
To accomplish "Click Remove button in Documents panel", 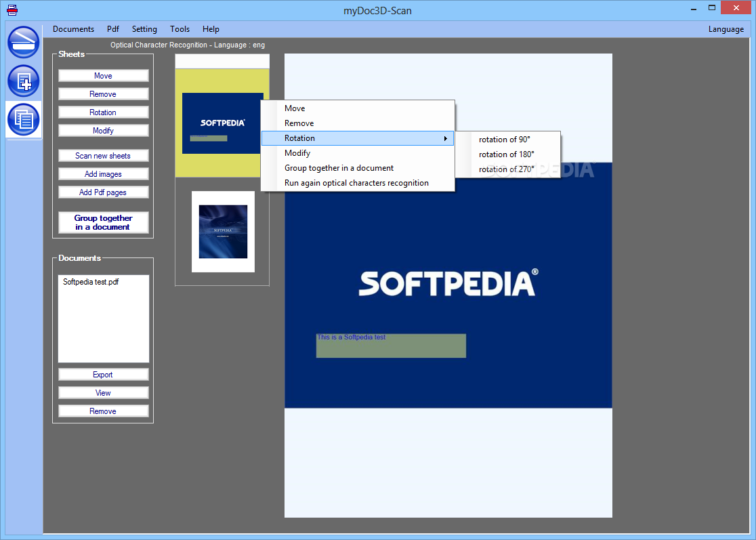I will [x=103, y=411].
